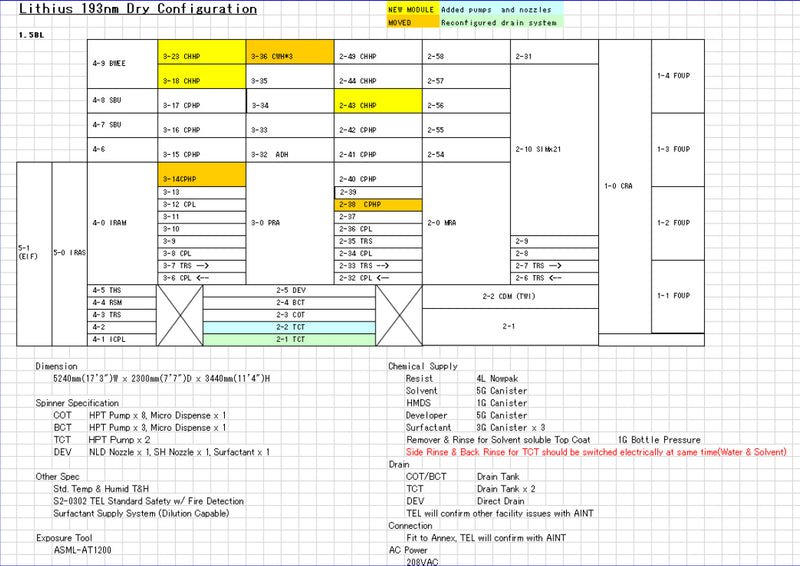Click the green 2-1 TCT cell

click(289, 340)
